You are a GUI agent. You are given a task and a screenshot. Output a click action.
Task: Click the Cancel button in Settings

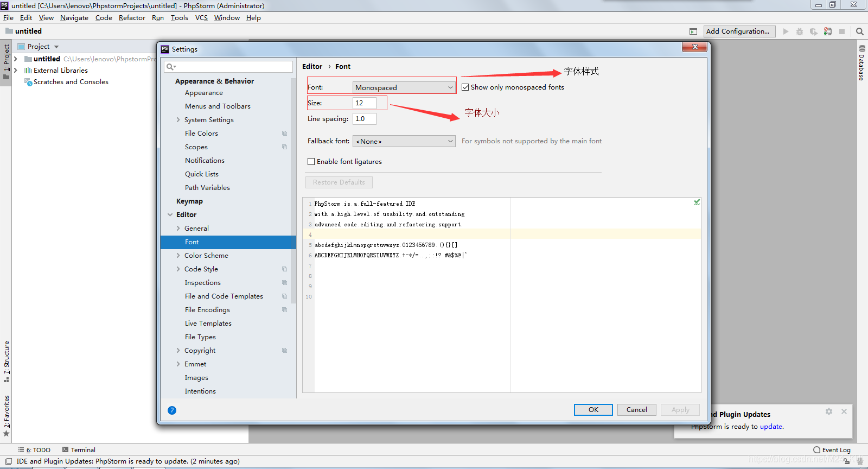click(x=637, y=410)
